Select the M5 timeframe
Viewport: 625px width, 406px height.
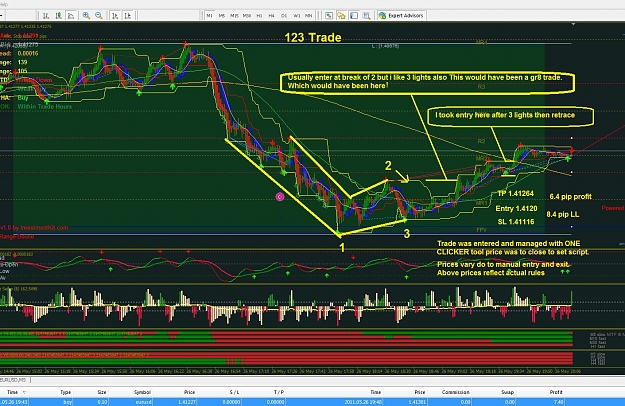pyautogui.click(x=222, y=16)
